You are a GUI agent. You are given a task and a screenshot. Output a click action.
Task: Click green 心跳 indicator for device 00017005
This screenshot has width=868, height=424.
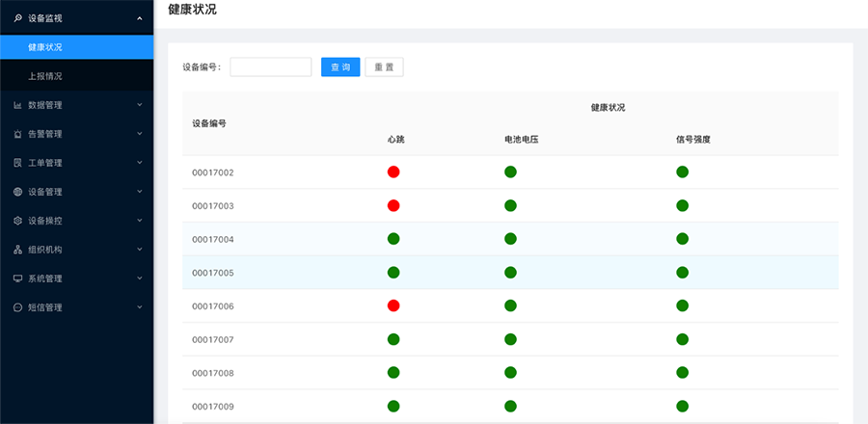pos(393,273)
